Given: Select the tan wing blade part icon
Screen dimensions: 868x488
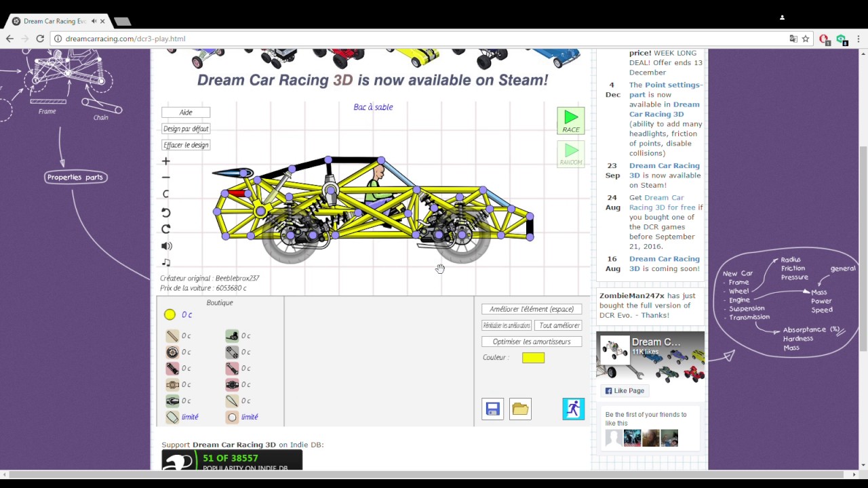Looking at the screenshot, I should [x=232, y=401].
